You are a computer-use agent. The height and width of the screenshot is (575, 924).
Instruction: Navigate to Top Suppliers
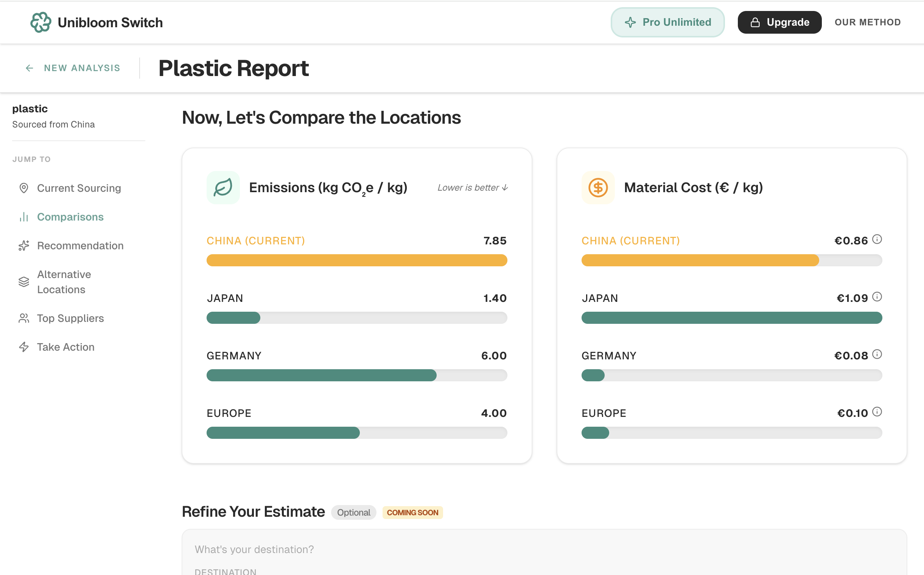point(70,318)
